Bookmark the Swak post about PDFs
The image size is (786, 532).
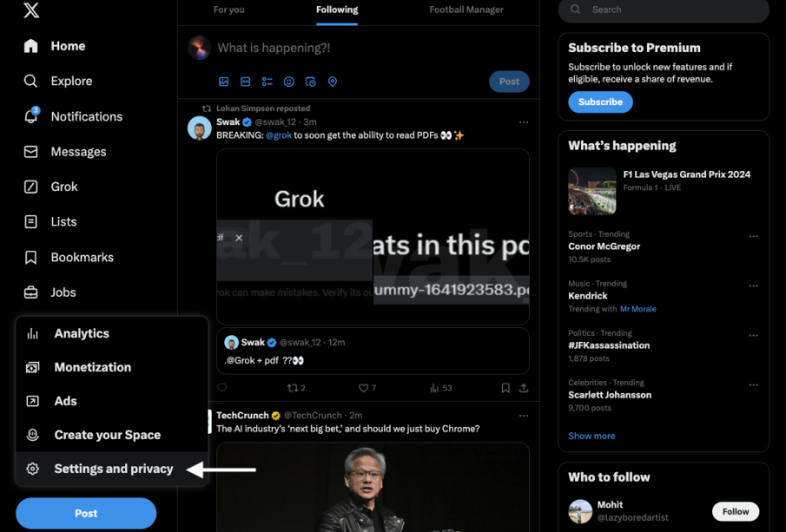[x=505, y=388]
